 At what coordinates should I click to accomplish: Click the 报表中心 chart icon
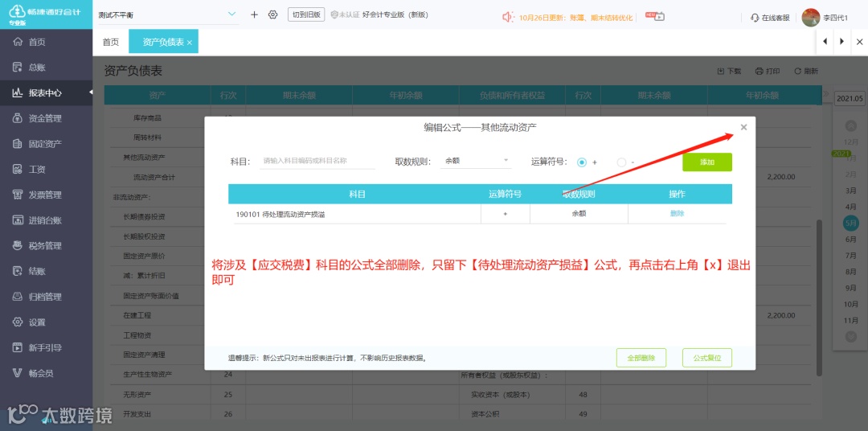(x=18, y=92)
